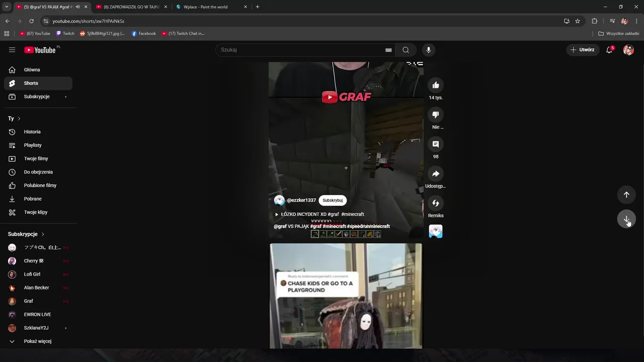
Task: Open the Facebook bookmark
Action: click(143, 34)
